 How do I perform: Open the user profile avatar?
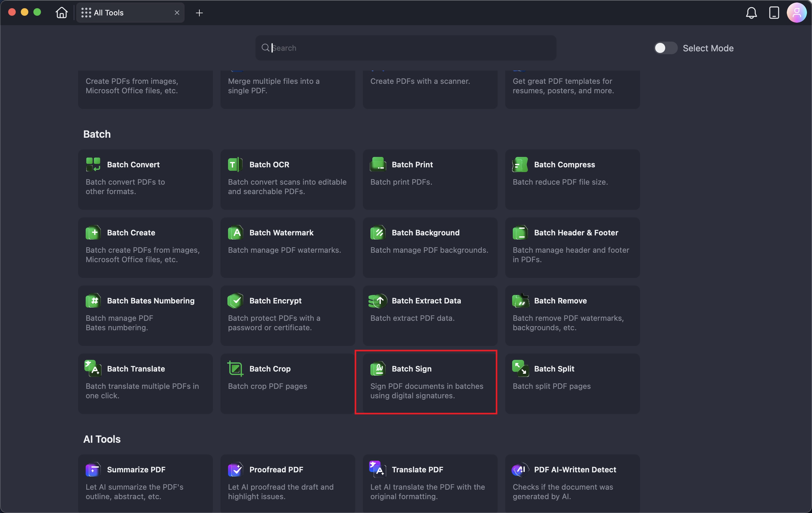(x=797, y=13)
